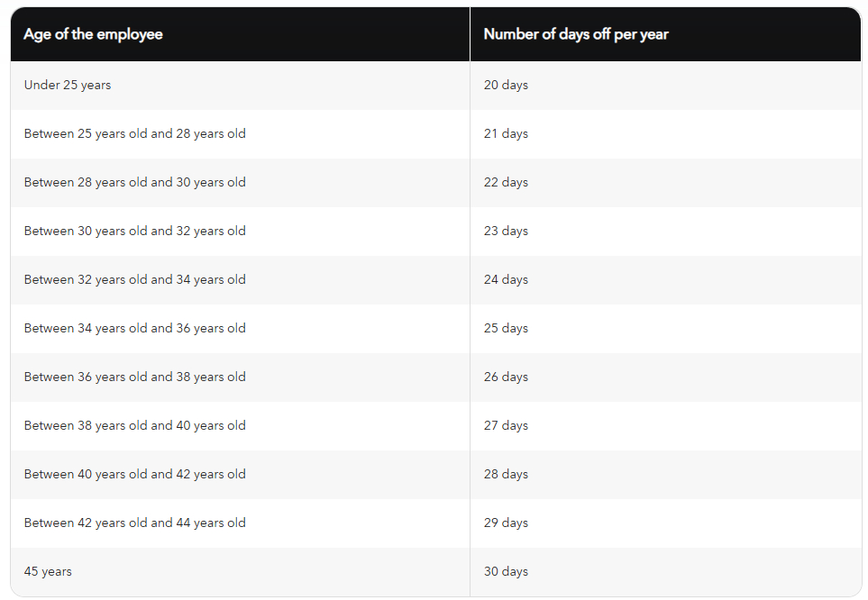Click the "25 days" cell
This screenshot has height=600, width=868.
[x=506, y=328]
